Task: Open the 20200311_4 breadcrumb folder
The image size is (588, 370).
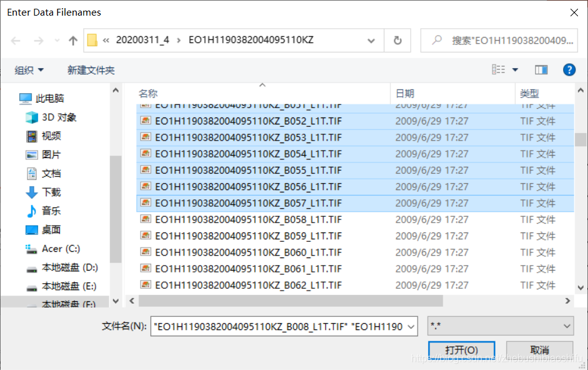Action: click(142, 40)
